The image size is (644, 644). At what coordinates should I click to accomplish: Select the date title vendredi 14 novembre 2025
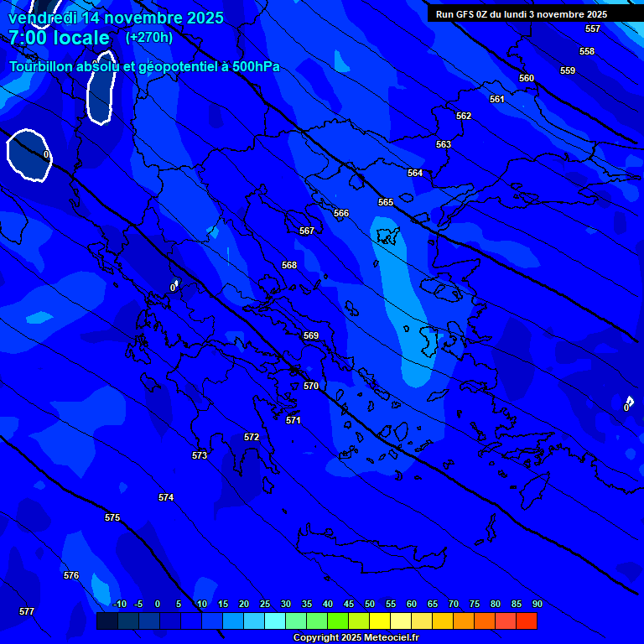click(x=116, y=18)
